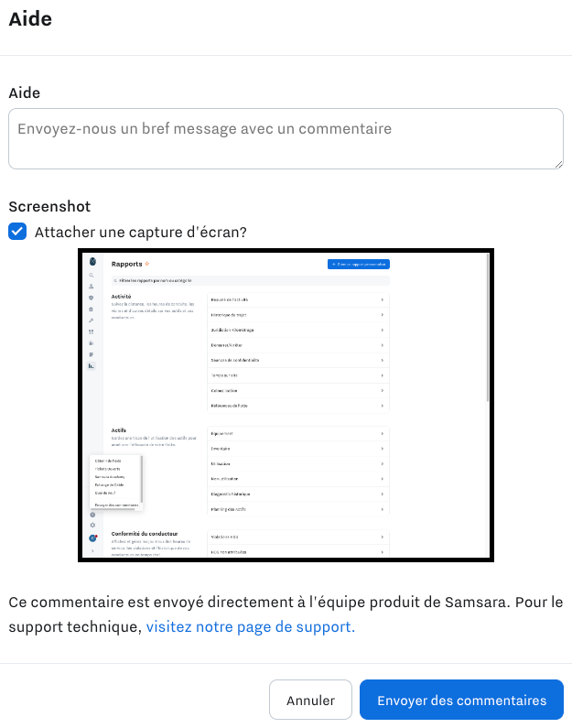The width and height of the screenshot is (572, 728).
Task: Expand sidebar with bottom chevron arrow in preview
Action: coord(92,550)
